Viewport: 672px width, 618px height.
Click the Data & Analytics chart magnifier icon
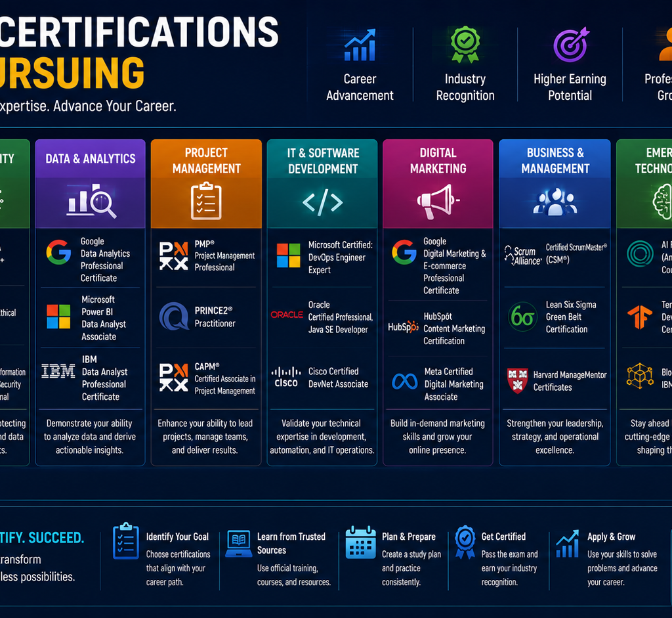pyautogui.click(x=91, y=201)
